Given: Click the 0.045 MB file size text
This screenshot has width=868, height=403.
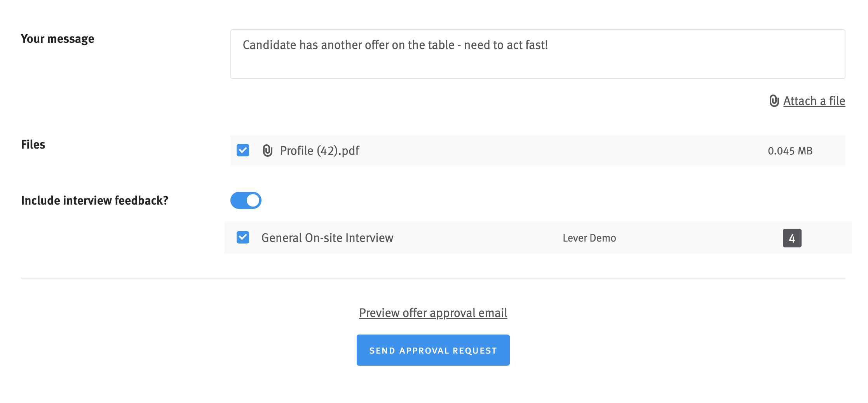Looking at the screenshot, I should (x=790, y=151).
